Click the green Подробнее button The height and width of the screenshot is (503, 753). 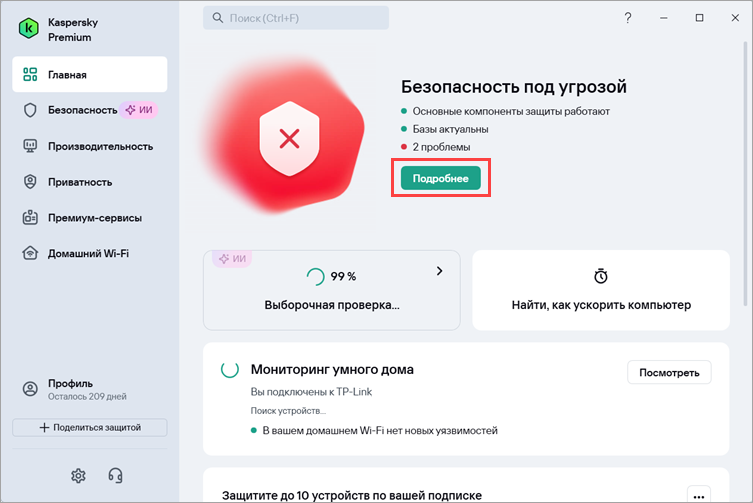pyautogui.click(x=440, y=178)
